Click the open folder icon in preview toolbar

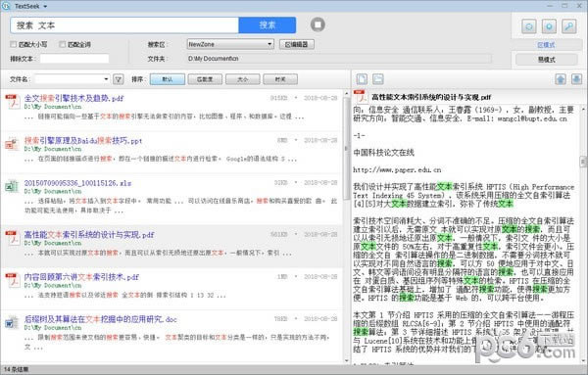click(x=378, y=79)
